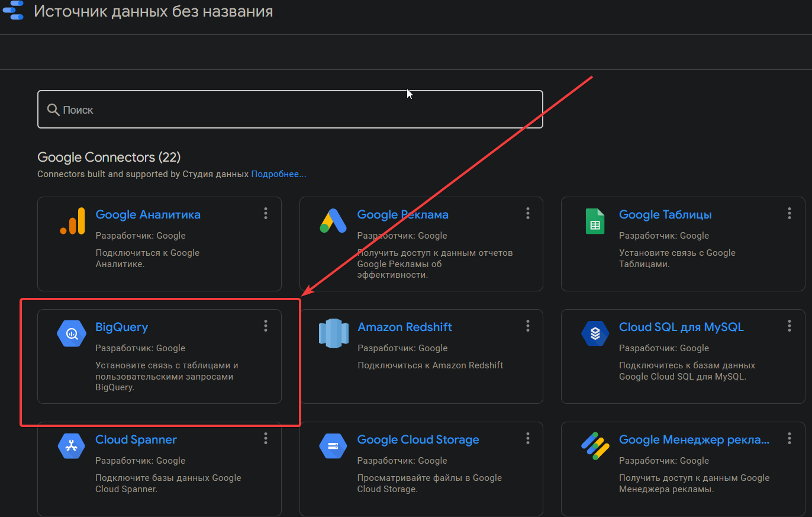Focus the Поиск search field

[x=290, y=110]
